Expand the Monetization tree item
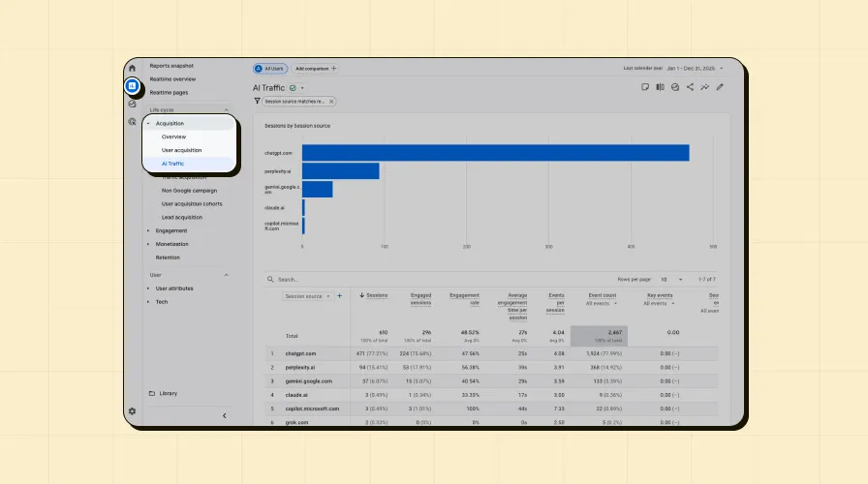Image resolution: width=868 pixels, height=484 pixels. coord(148,244)
